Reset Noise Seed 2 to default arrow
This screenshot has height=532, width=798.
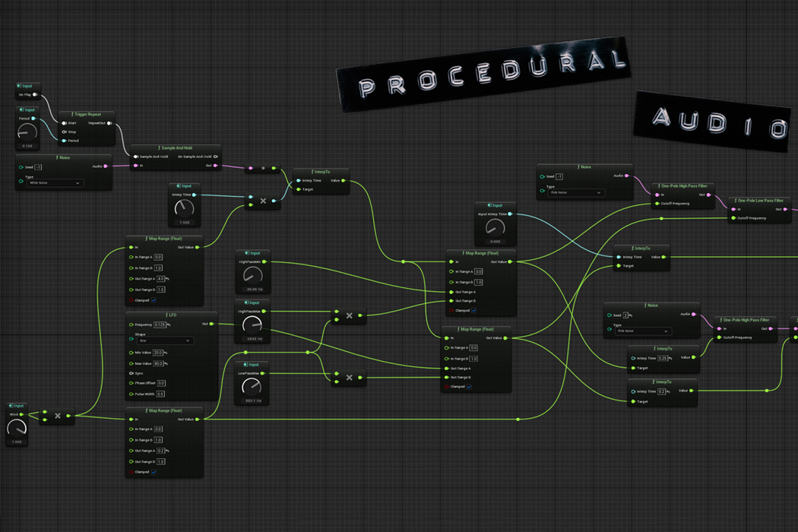(631, 315)
